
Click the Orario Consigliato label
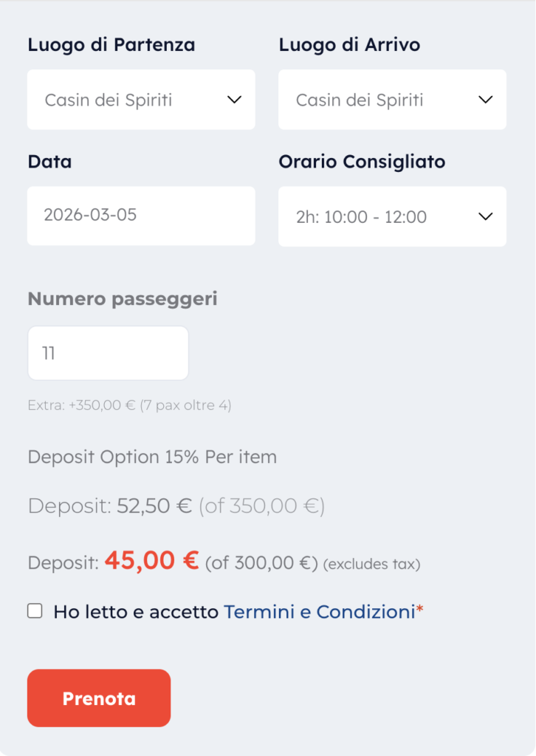[362, 161]
